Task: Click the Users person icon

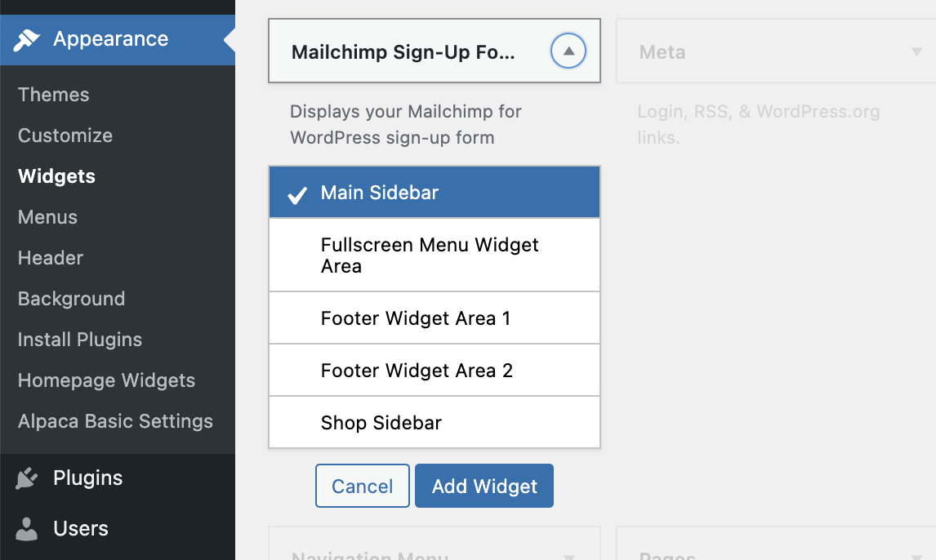Action: click(25, 528)
